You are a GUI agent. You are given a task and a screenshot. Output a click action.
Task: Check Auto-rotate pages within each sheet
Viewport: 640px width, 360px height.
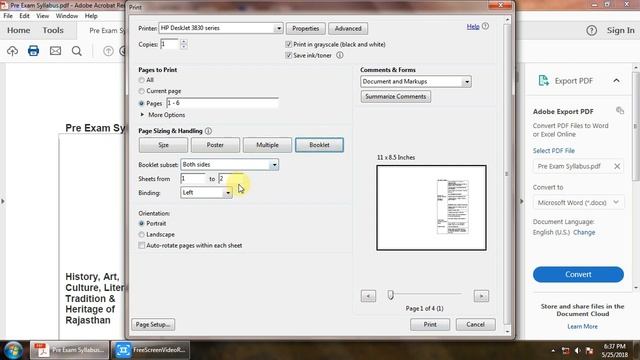[142, 245]
